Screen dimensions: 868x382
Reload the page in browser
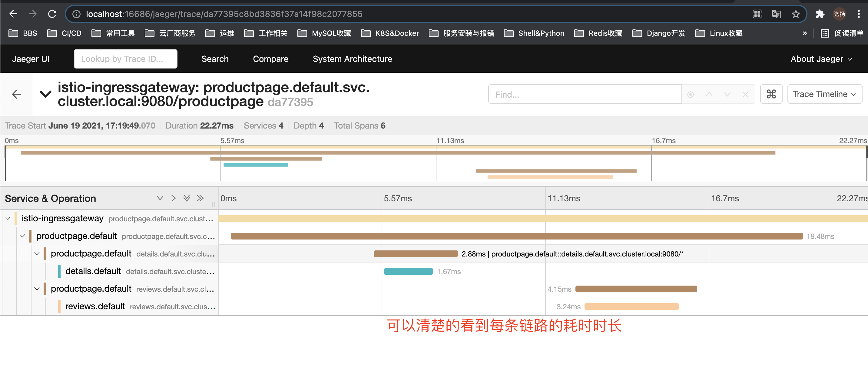point(52,14)
